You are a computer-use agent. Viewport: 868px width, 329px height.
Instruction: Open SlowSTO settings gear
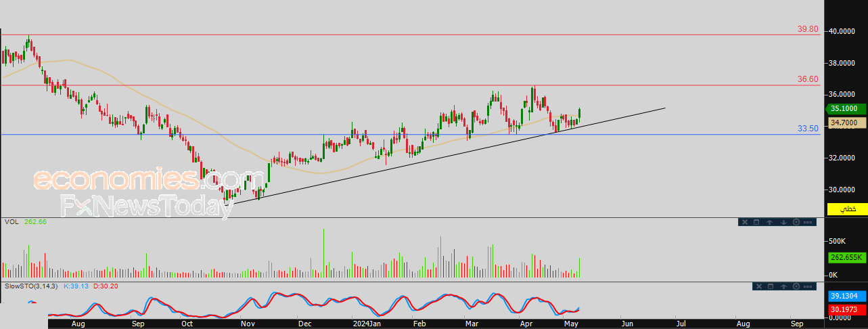(796, 287)
